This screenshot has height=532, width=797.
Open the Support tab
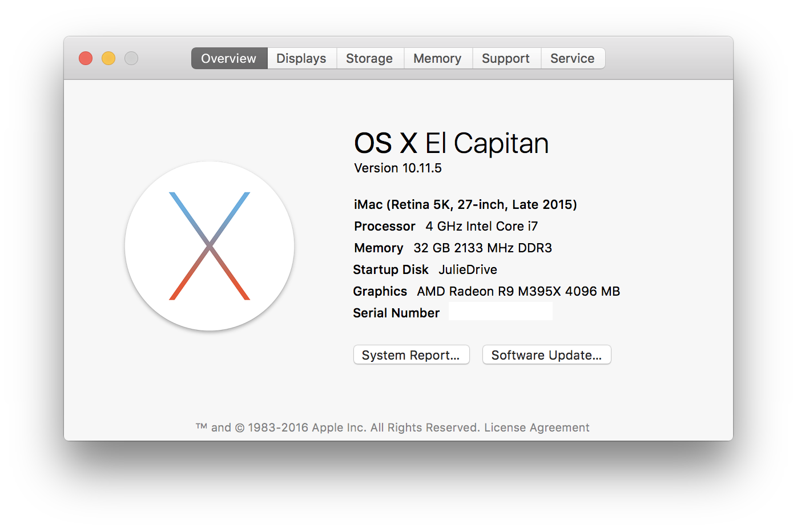(x=506, y=58)
